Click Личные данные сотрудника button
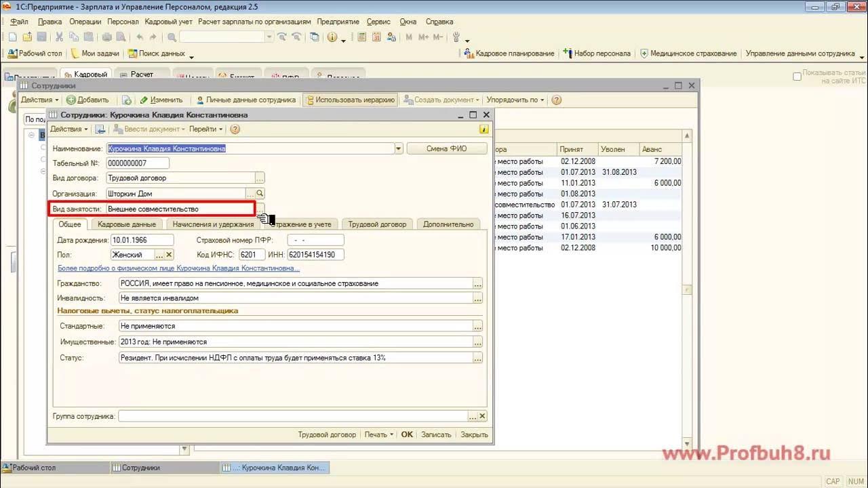Screen dimensions: 868x488 (x=245, y=100)
